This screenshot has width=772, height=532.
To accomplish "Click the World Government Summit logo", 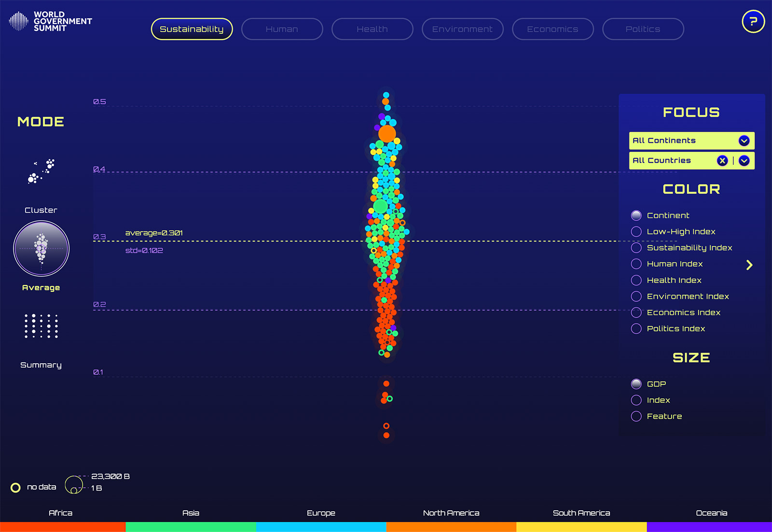I will coord(50,21).
